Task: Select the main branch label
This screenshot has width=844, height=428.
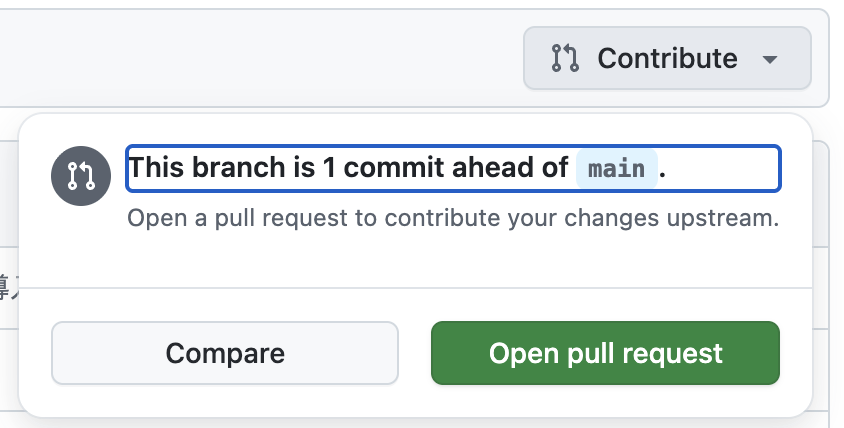Action: 616,168
